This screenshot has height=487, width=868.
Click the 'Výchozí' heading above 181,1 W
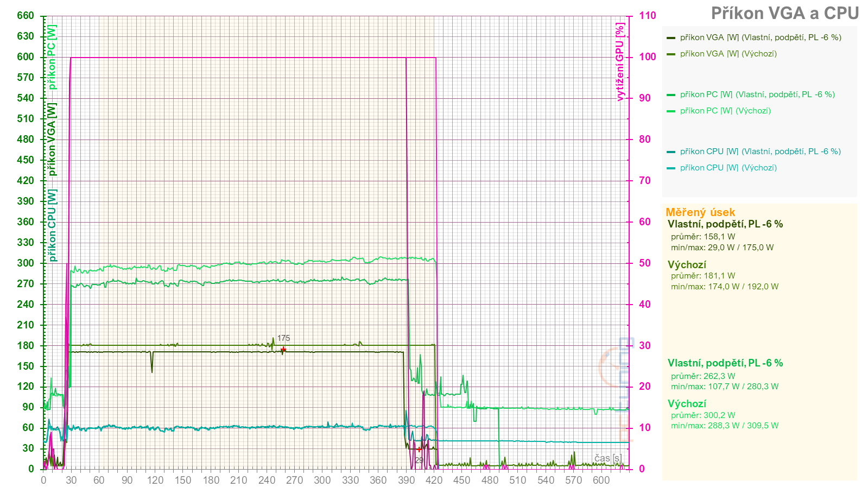(687, 265)
